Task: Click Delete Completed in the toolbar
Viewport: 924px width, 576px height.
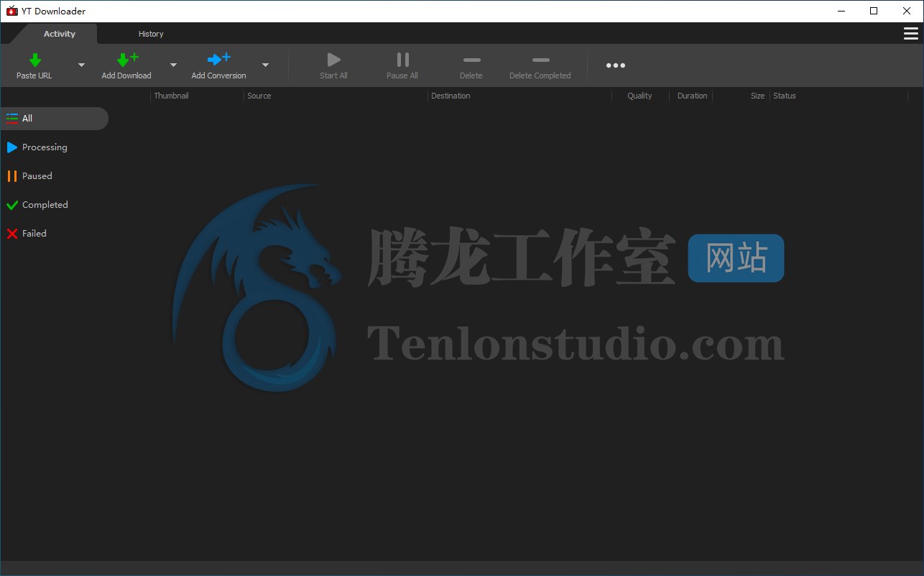Action: pyautogui.click(x=540, y=65)
